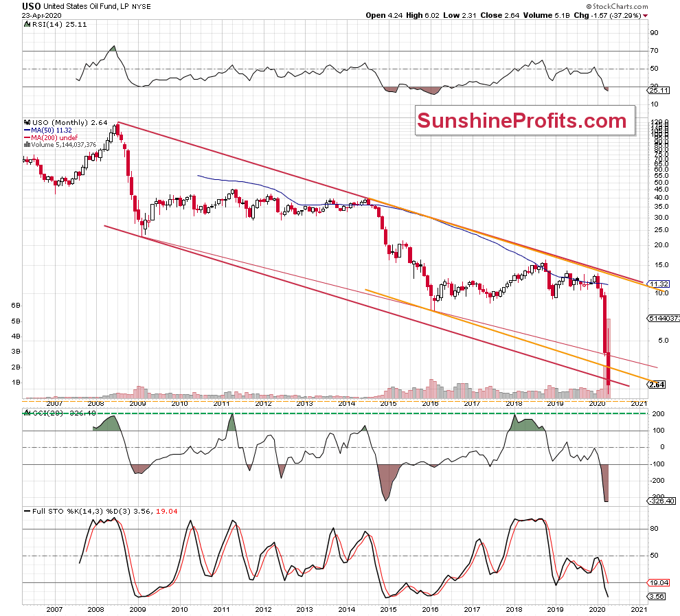Click the 5144037 volume tag on the right axis
680x616 pixels.
coord(664,318)
